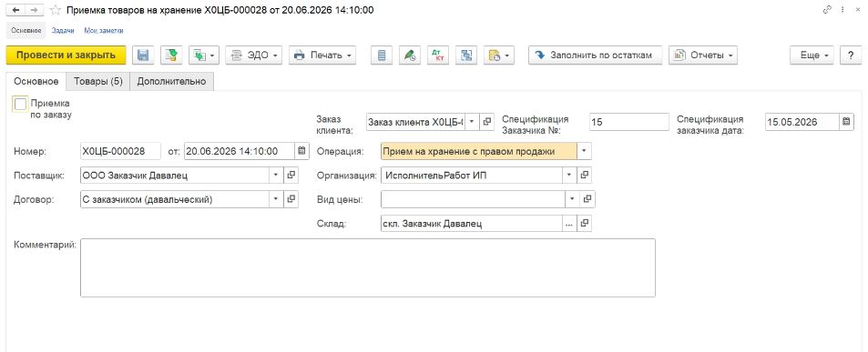Screen dimensions: 868x352
Task: Open ЭДО dropdown menu
Action: (254, 55)
